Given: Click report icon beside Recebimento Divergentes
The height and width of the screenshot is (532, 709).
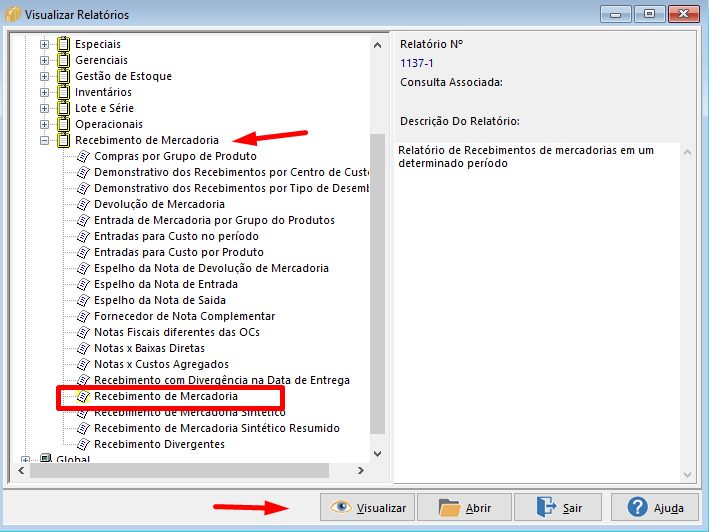Looking at the screenshot, I should pyautogui.click(x=83, y=444).
